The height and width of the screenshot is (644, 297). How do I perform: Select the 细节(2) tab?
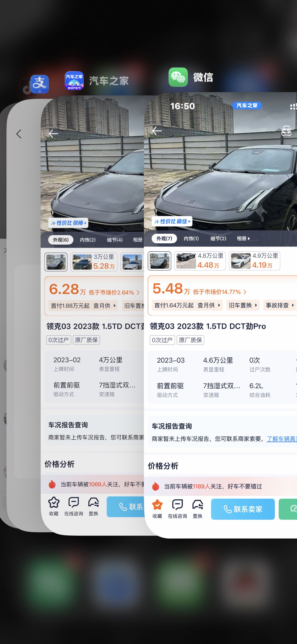pyautogui.click(x=218, y=238)
